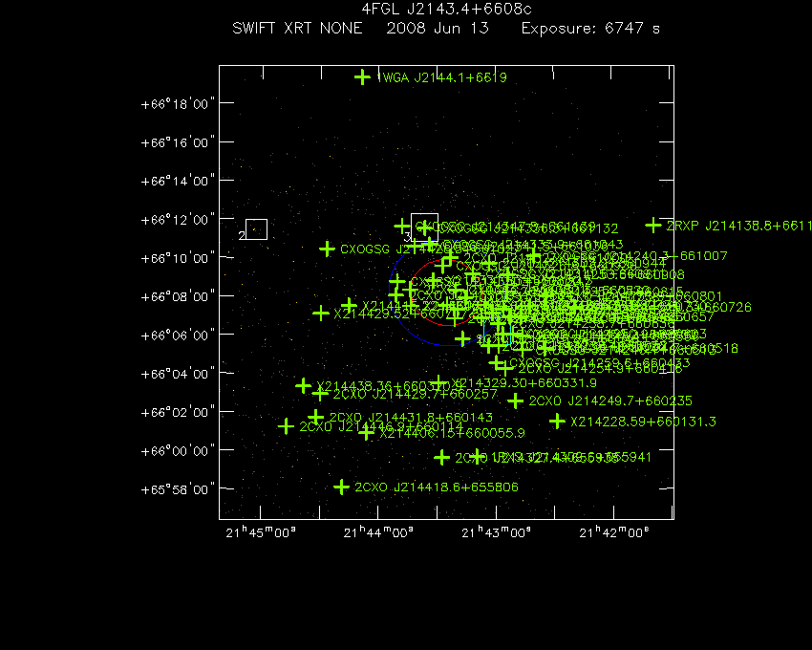
Task: Select the label X214228.59+660131.3
Action: 643,422
